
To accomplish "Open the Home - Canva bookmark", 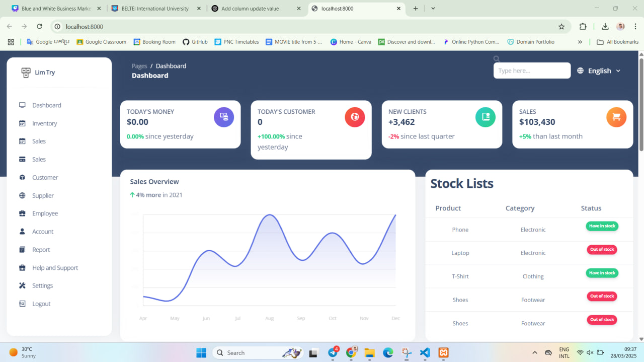I will point(351,42).
